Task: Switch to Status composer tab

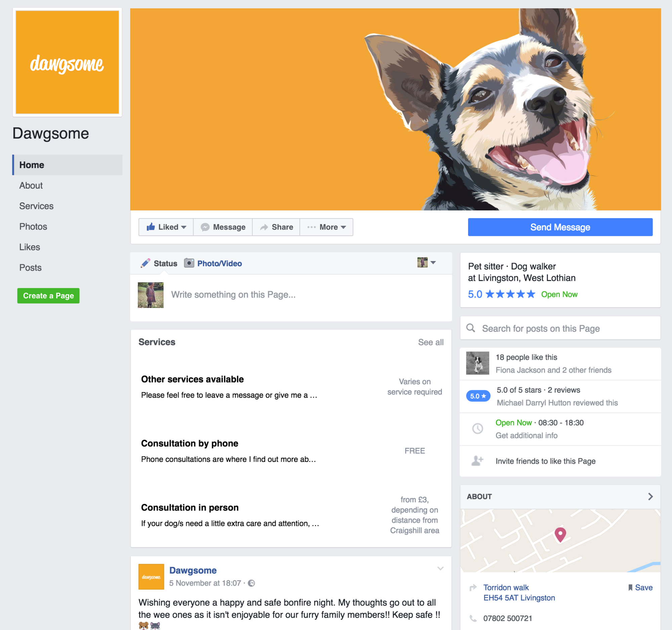Action: tap(159, 263)
